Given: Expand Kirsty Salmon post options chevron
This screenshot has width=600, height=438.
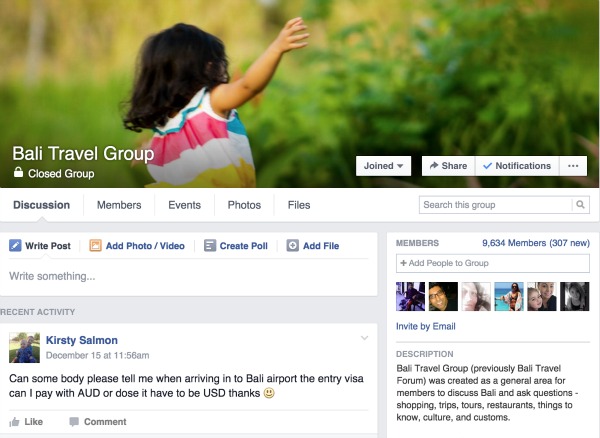Looking at the screenshot, I should [365, 338].
